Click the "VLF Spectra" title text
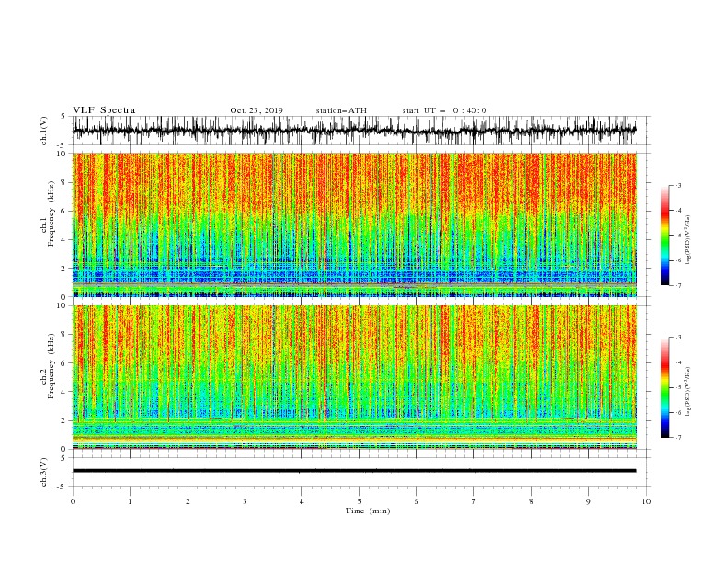Image resolution: width=728 pixels, height=563 pixels. coord(104,110)
